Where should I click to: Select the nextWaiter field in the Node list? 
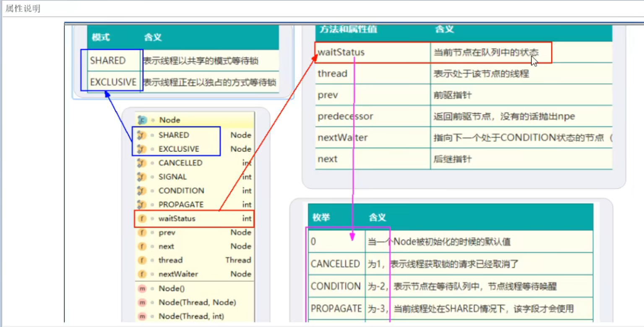click(x=195, y=274)
